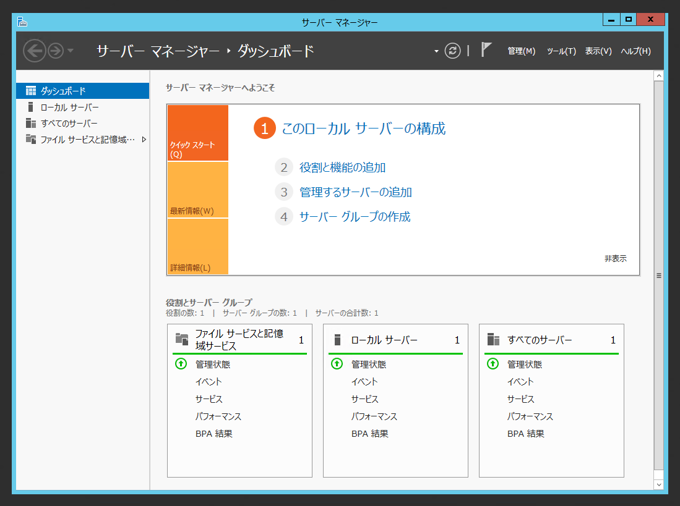Viewport: 680px width, 506px height.
Task: Open BPA 結果 in ローカル サーバー tile
Action: [370, 434]
